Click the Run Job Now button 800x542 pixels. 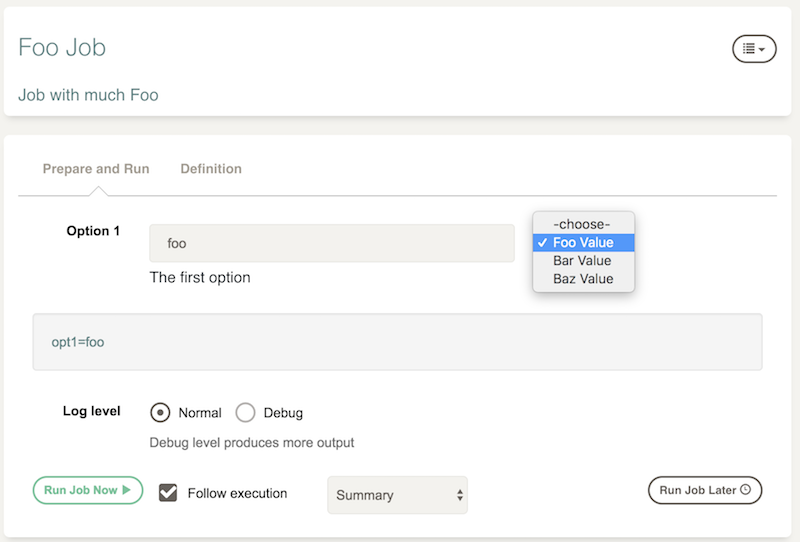[88, 490]
